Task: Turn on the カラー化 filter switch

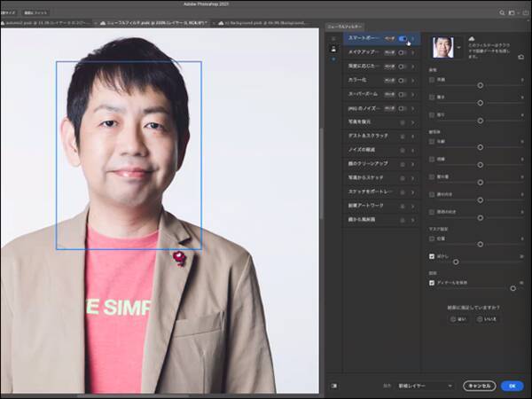Action: 403,78
